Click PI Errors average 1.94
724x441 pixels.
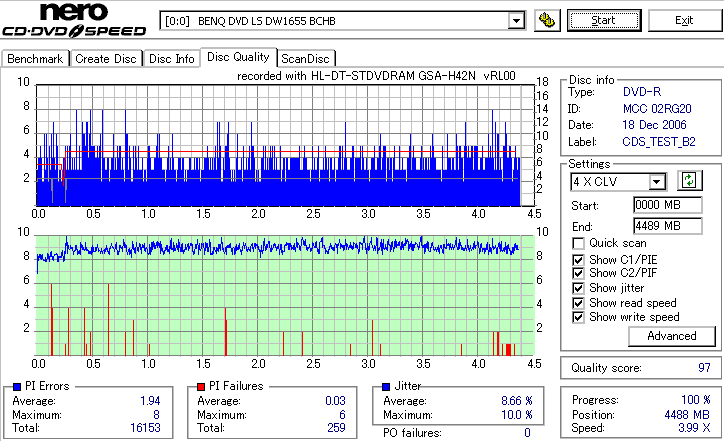pos(150,401)
